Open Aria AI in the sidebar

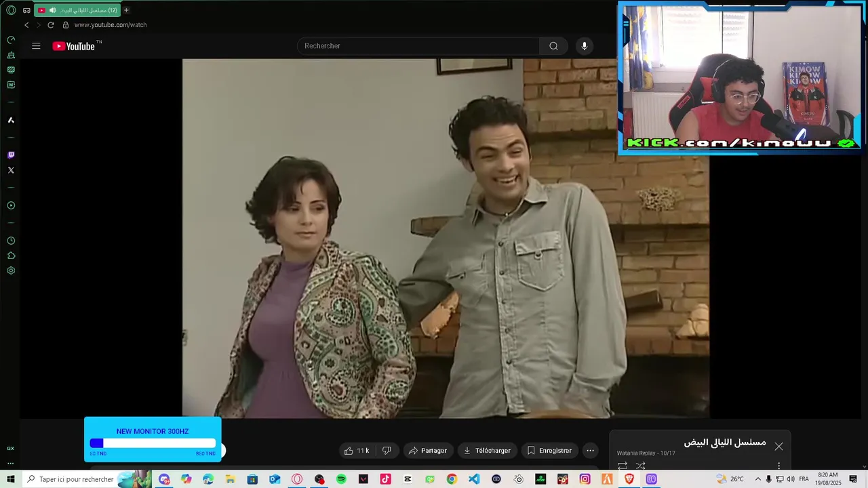(x=11, y=120)
